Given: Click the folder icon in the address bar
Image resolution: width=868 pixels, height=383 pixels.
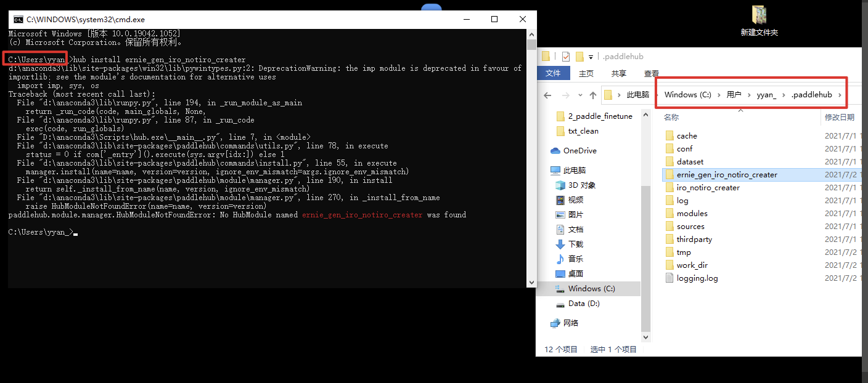Looking at the screenshot, I should [607, 95].
